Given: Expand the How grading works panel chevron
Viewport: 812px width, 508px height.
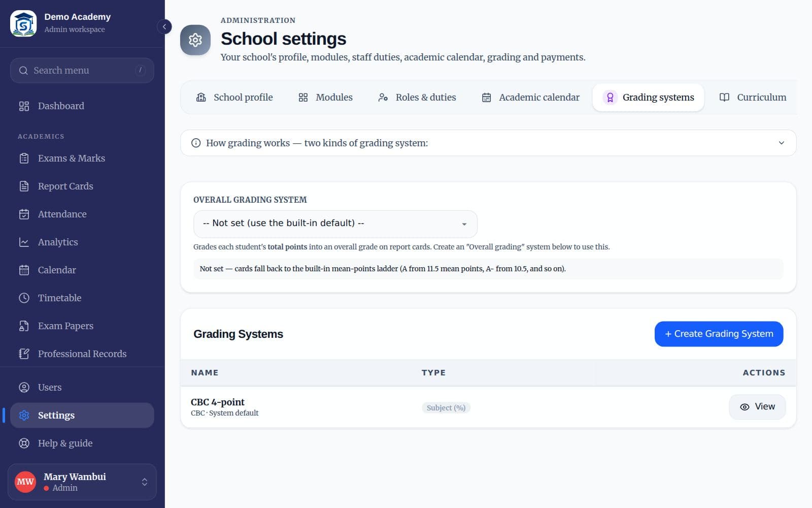Looking at the screenshot, I should pyautogui.click(x=782, y=143).
